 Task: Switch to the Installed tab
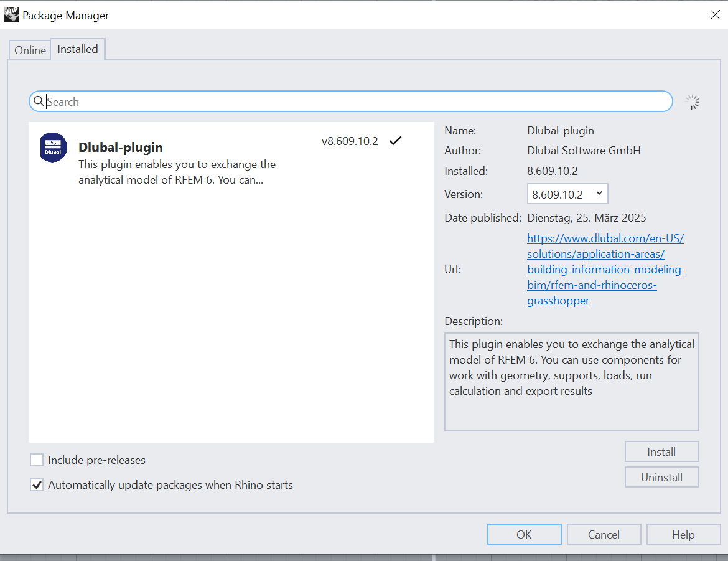coord(78,49)
